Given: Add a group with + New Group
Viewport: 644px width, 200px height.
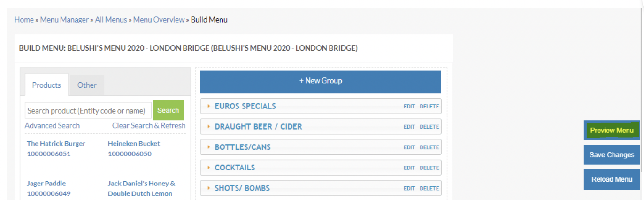Looking at the screenshot, I should [x=321, y=81].
